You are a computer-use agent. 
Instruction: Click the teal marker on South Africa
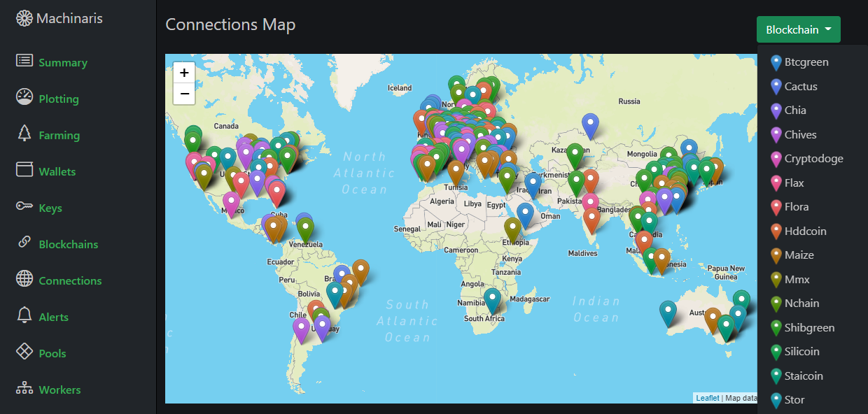(x=492, y=301)
